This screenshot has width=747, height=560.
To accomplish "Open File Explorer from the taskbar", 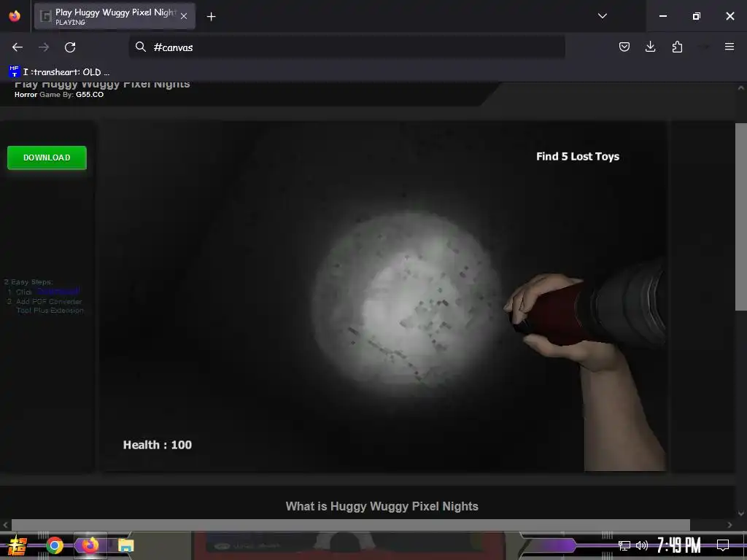I will coord(125,545).
